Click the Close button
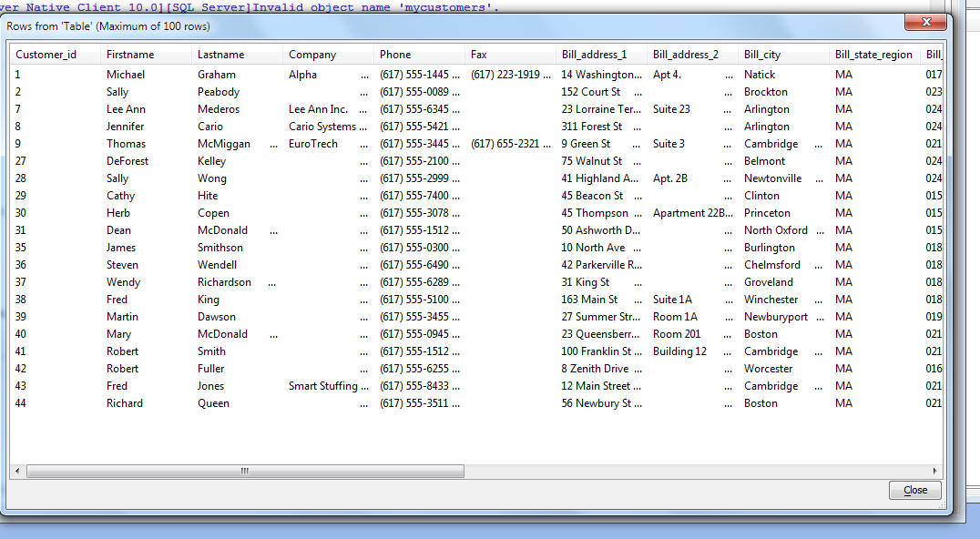 pos(915,490)
